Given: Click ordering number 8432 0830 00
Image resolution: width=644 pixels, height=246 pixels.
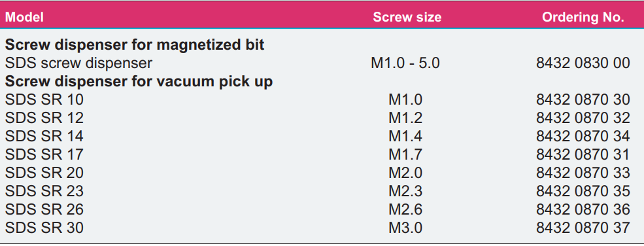Looking at the screenshot, I should coord(583,63).
